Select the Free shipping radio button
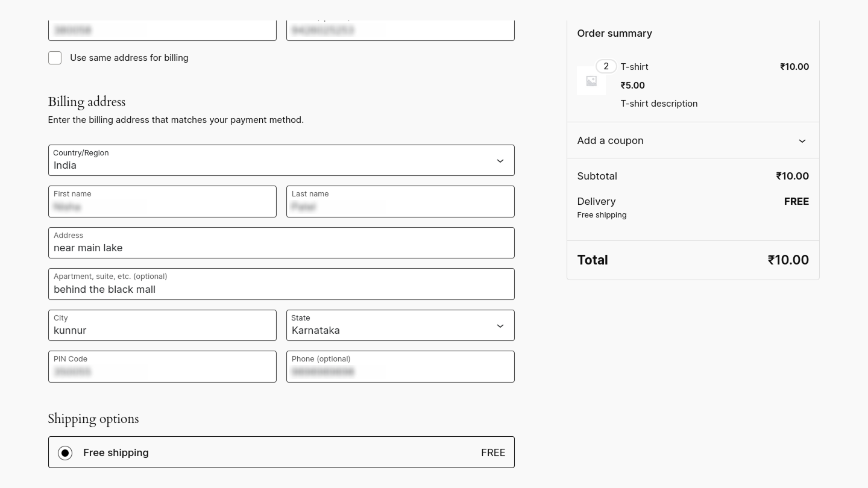 [65, 452]
